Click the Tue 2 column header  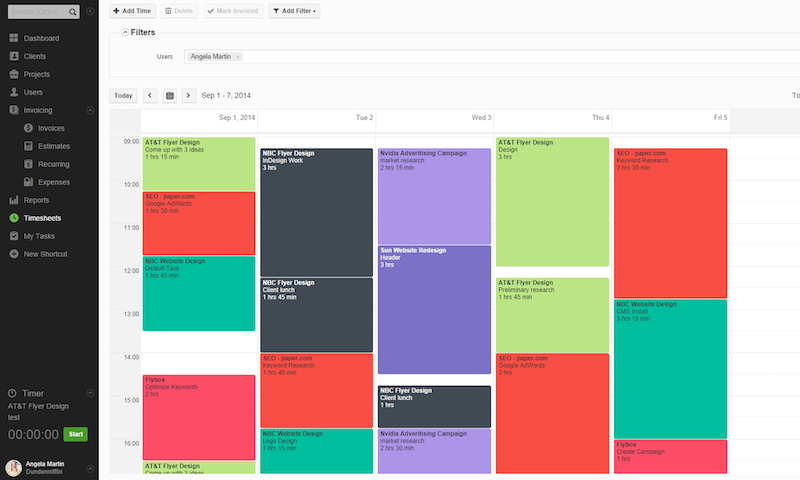(364, 117)
